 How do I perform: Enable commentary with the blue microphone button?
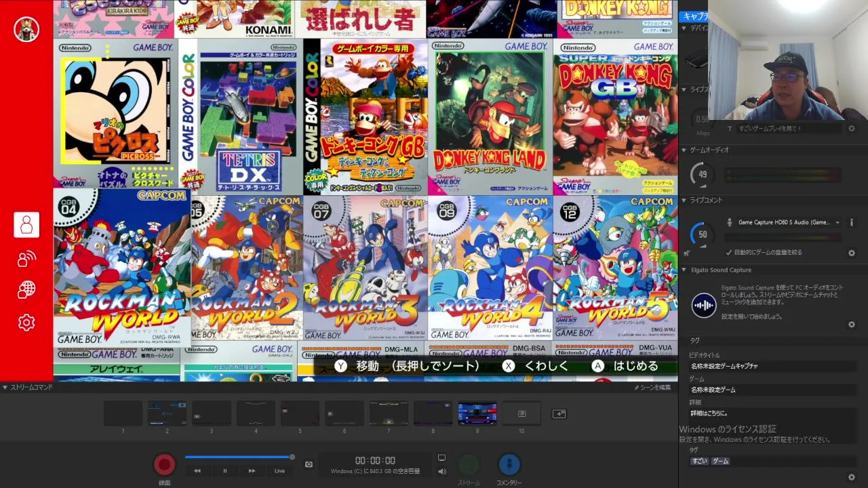tap(509, 464)
